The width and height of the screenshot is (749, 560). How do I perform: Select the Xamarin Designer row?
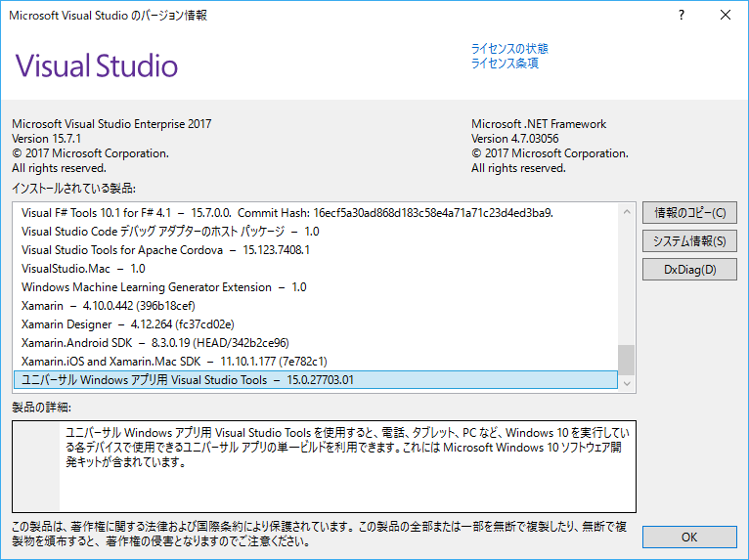pyautogui.click(x=316, y=324)
